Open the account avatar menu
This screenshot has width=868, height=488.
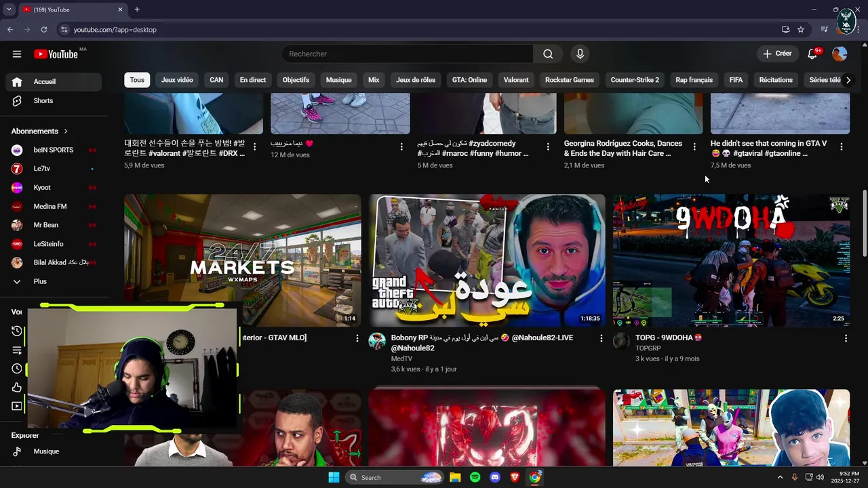(840, 54)
